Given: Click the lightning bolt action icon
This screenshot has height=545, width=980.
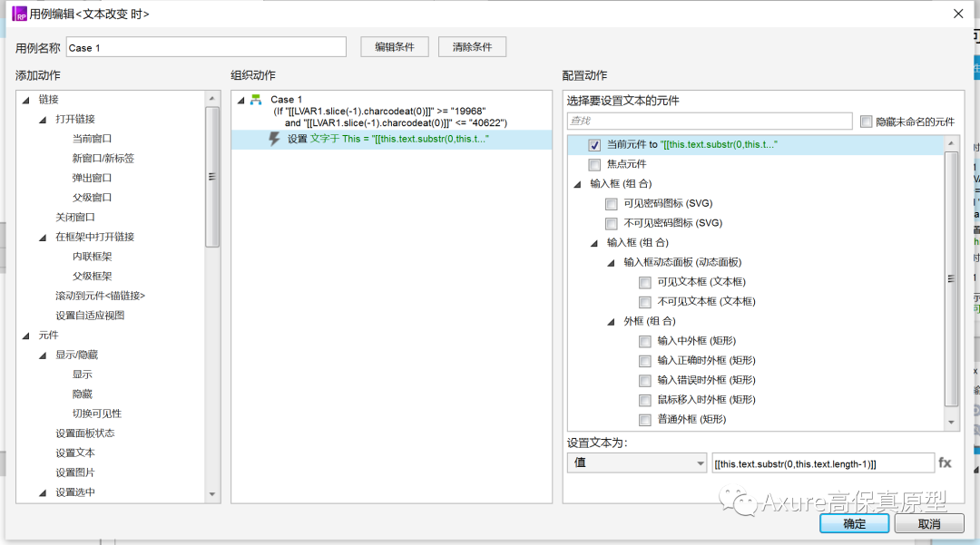Looking at the screenshot, I should tap(274, 139).
